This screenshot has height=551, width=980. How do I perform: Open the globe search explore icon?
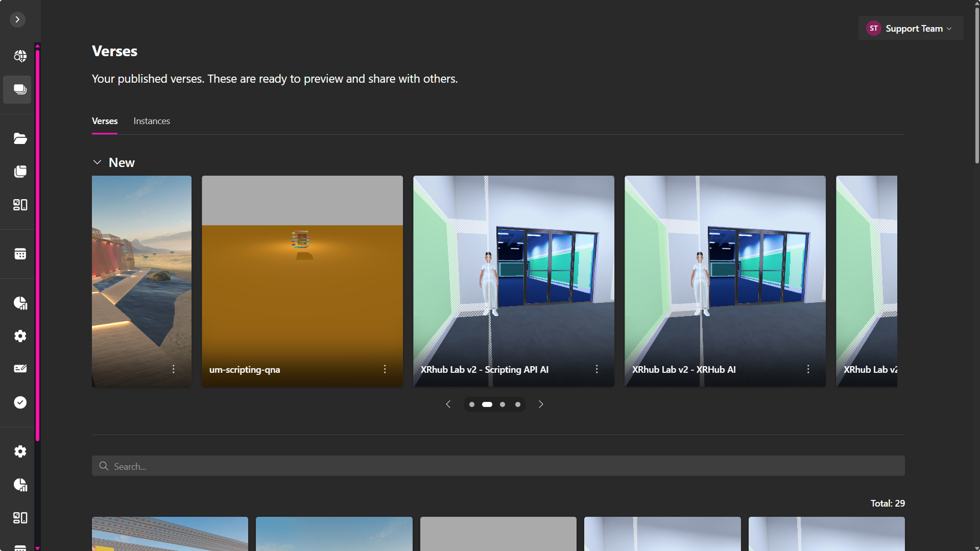[20, 56]
